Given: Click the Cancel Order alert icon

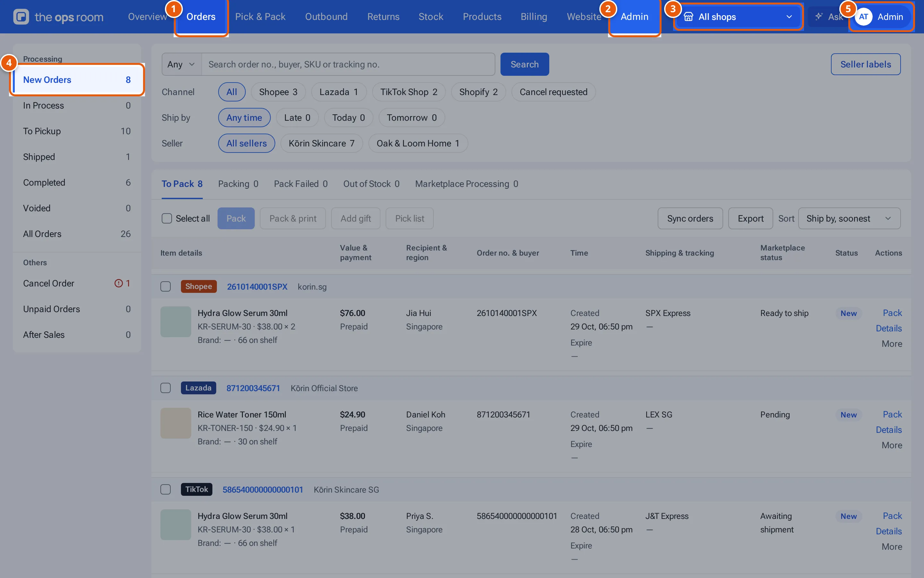Looking at the screenshot, I should pos(118,283).
